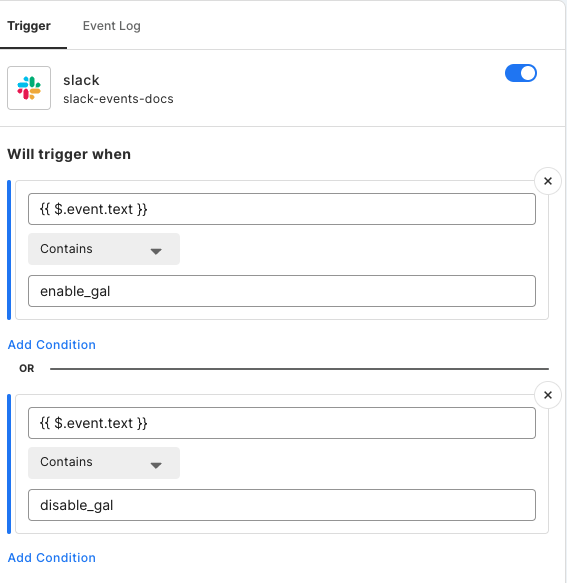Click the Slack logo icon
The image size is (567, 583).
[29, 88]
